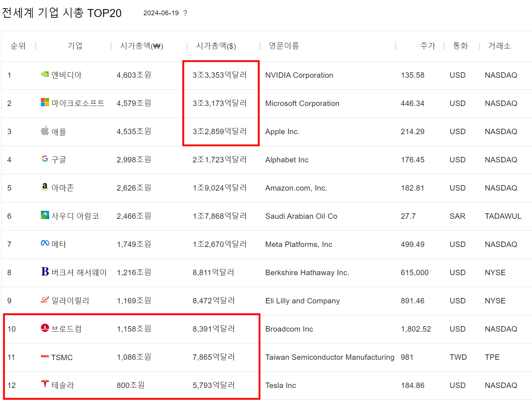
Task: Click the Google G logo icon
Action: click(x=45, y=159)
